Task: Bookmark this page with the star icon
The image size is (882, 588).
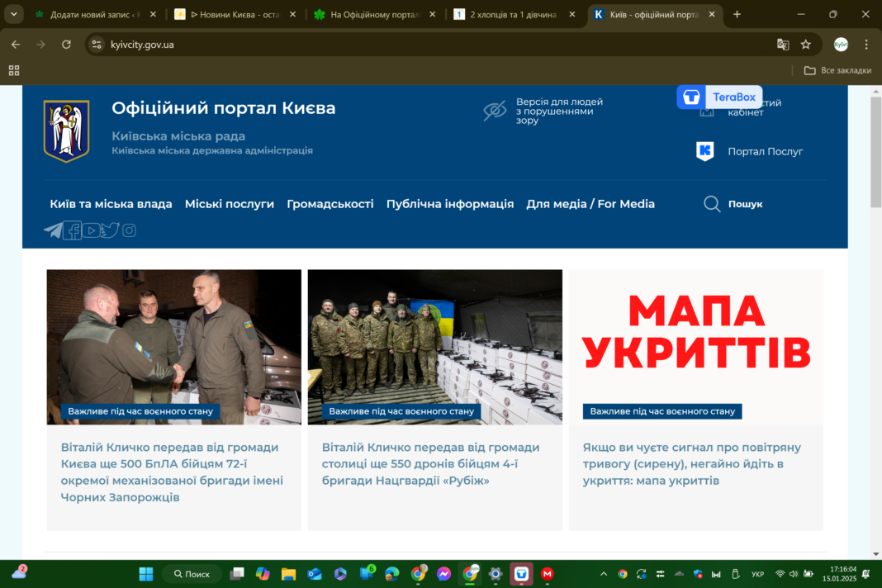Action: (806, 45)
